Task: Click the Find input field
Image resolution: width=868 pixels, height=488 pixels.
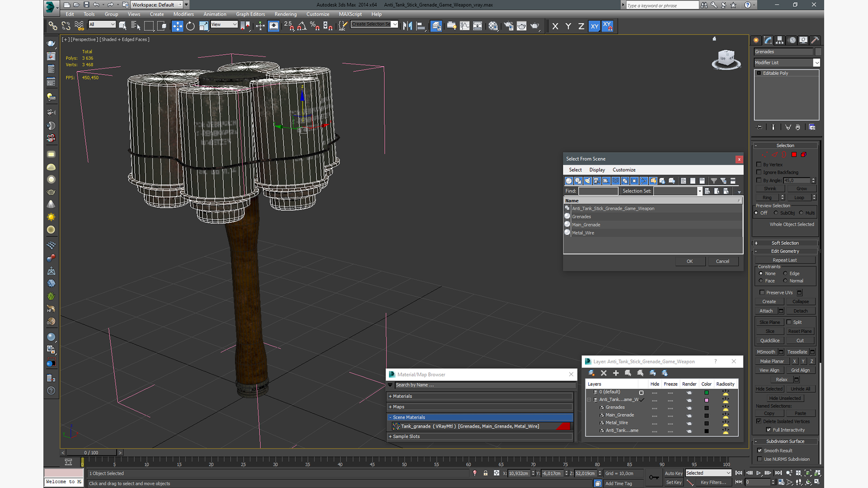Action: click(x=598, y=191)
